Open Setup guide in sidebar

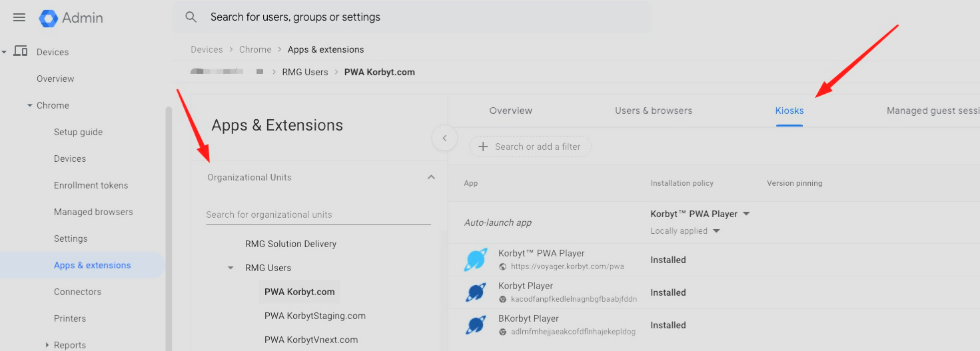[x=78, y=132]
